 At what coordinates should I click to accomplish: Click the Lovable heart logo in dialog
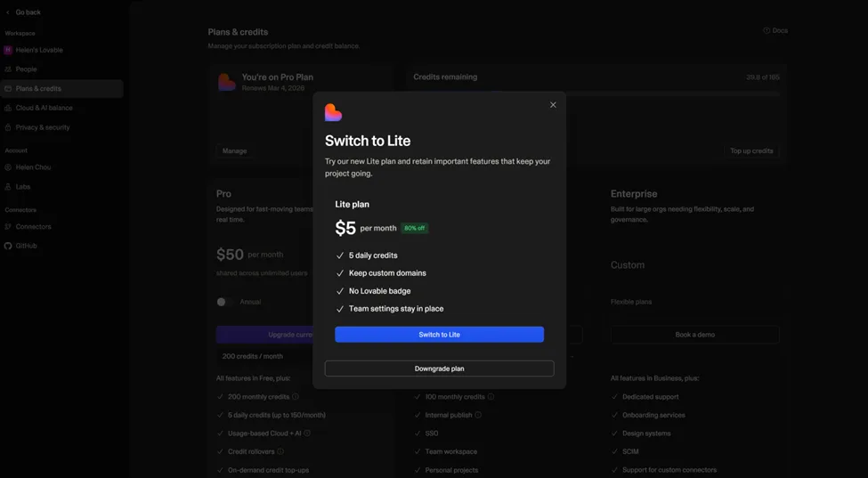click(333, 112)
